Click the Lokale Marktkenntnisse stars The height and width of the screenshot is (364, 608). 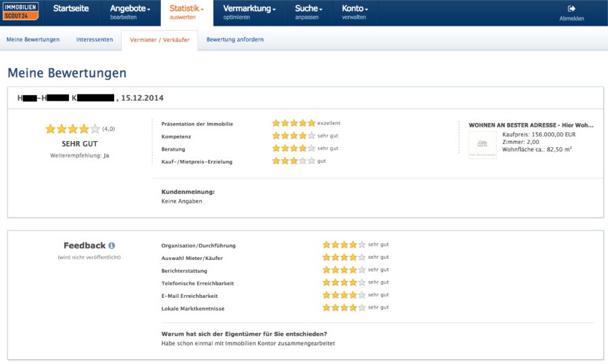point(344,307)
